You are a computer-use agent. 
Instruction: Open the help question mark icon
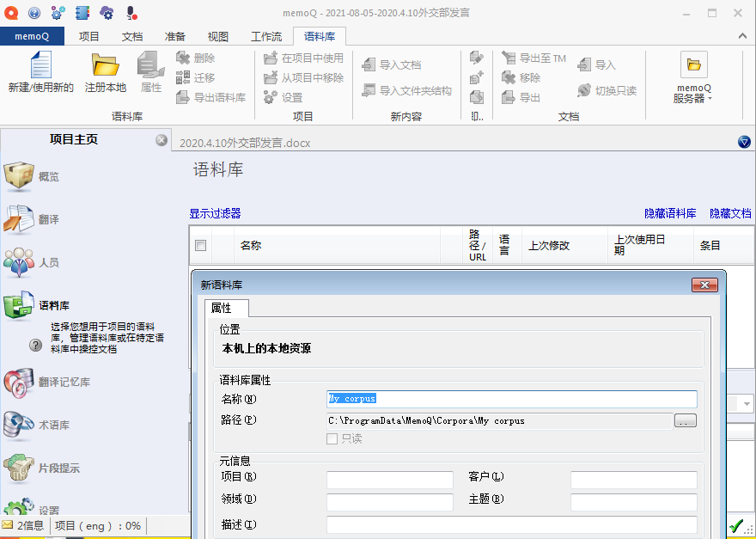(34, 13)
